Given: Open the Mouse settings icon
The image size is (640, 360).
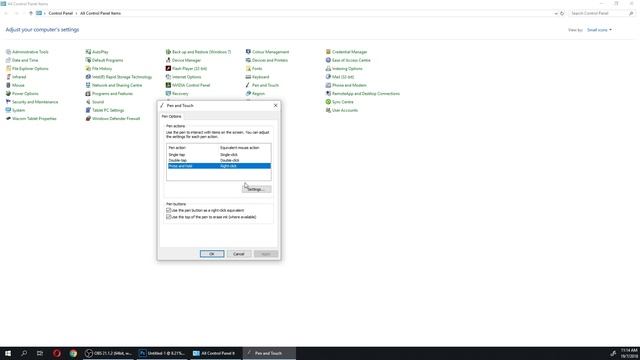Looking at the screenshot, I should click(x=8, y=85).
